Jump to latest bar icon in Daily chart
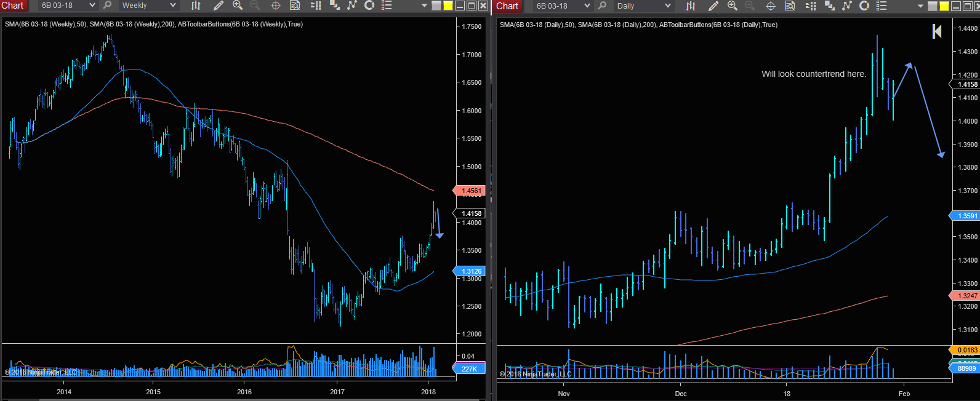Viewport: 980px width, 401px height. tap(937, 31)
